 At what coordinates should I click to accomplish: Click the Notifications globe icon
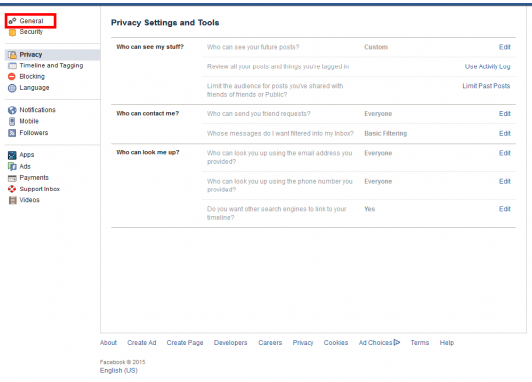[12, 110]
